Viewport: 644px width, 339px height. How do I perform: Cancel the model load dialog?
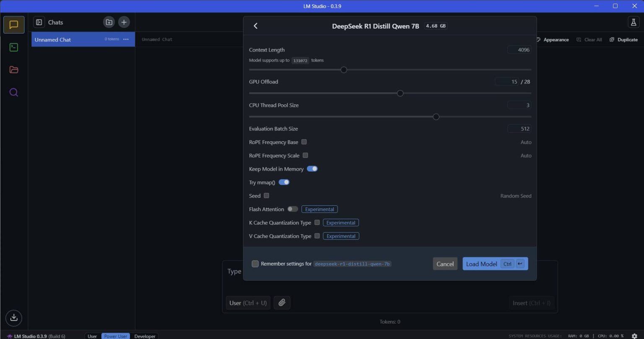(445, 264)
